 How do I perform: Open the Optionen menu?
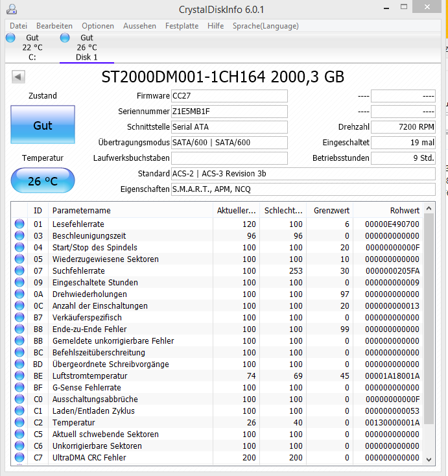(x=98, y=26)
